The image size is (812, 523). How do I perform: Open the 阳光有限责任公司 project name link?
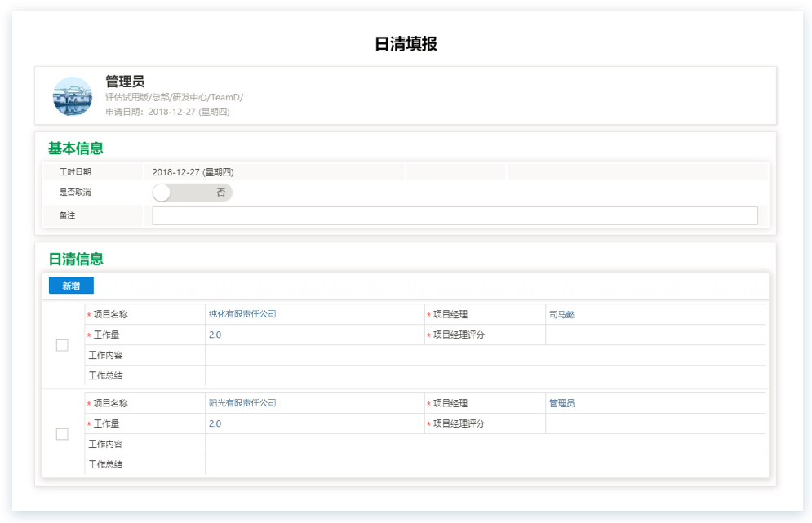tap(242, 403)
